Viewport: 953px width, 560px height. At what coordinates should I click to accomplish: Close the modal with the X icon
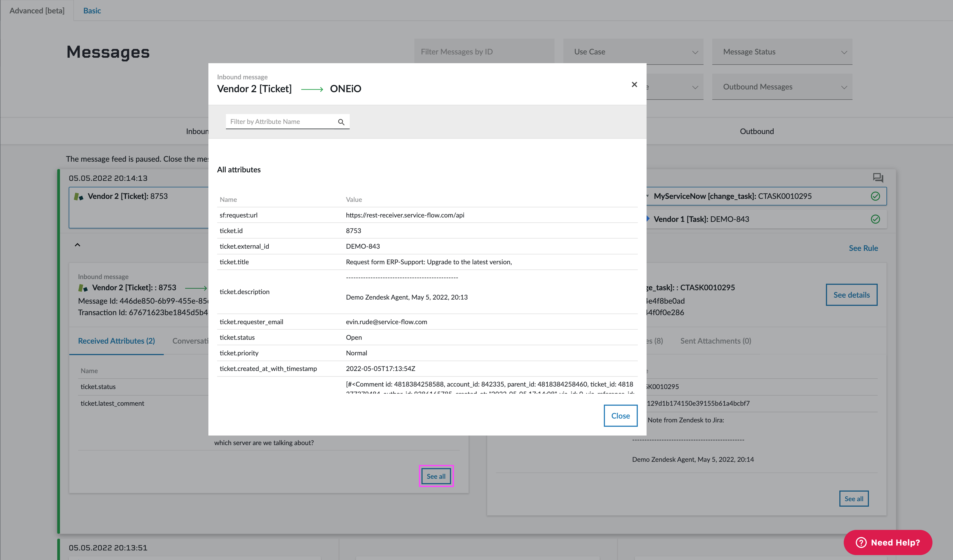634,84
